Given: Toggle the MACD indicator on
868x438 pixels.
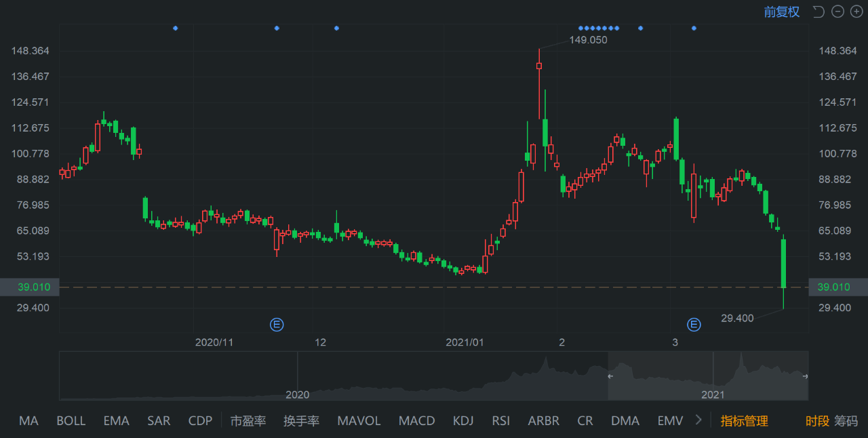Looking at the screenshot, I should pyautogui.click(x=416, y=420).
